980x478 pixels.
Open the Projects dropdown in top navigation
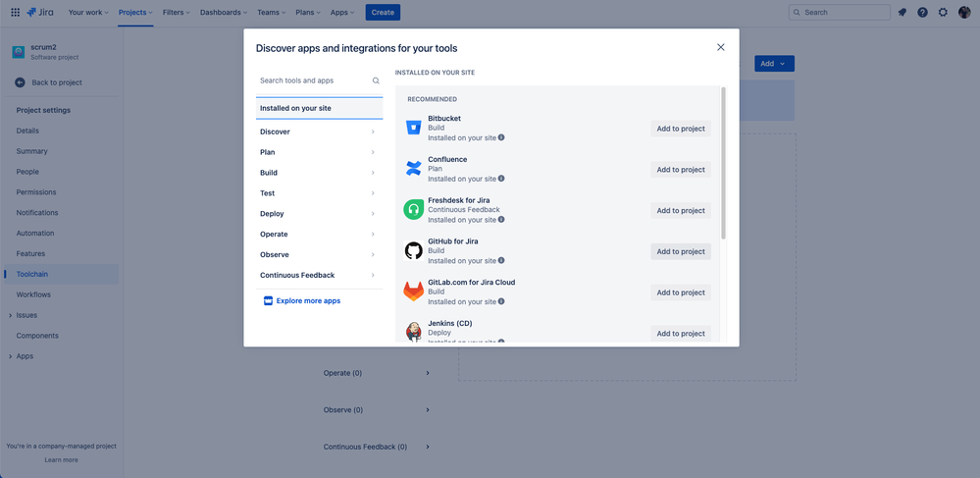pyautogui.click(x=135, y=12)
